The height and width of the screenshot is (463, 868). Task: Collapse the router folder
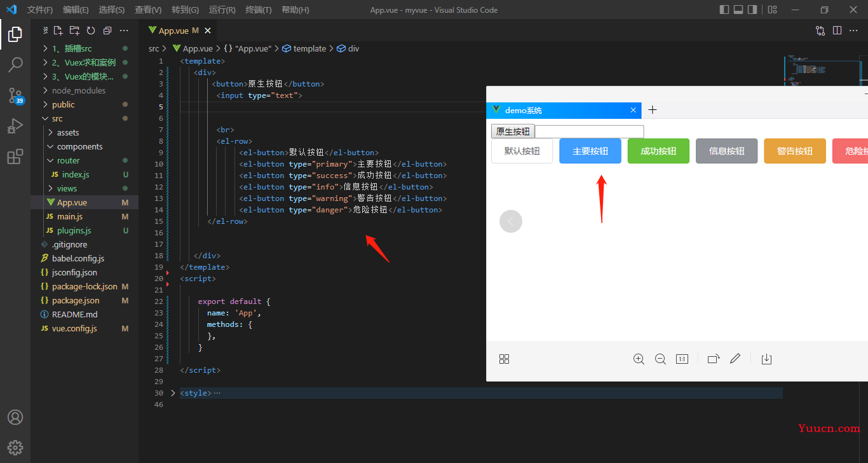click(85, 160)
